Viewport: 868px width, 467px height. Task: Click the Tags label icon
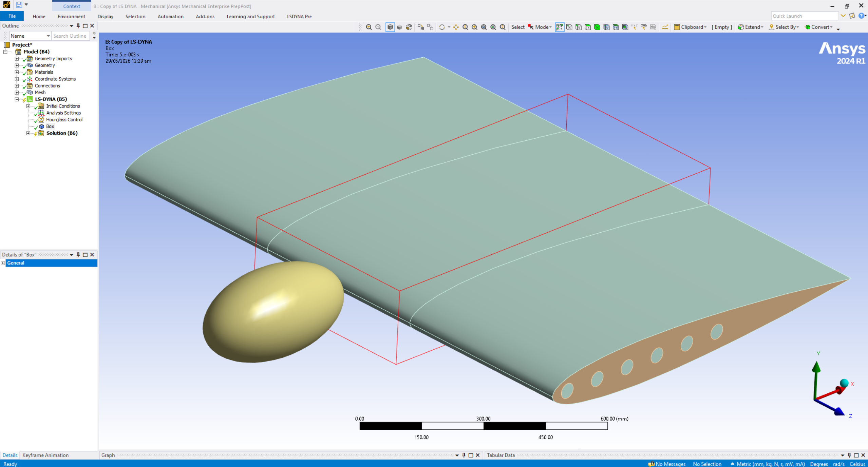[644, 27]
